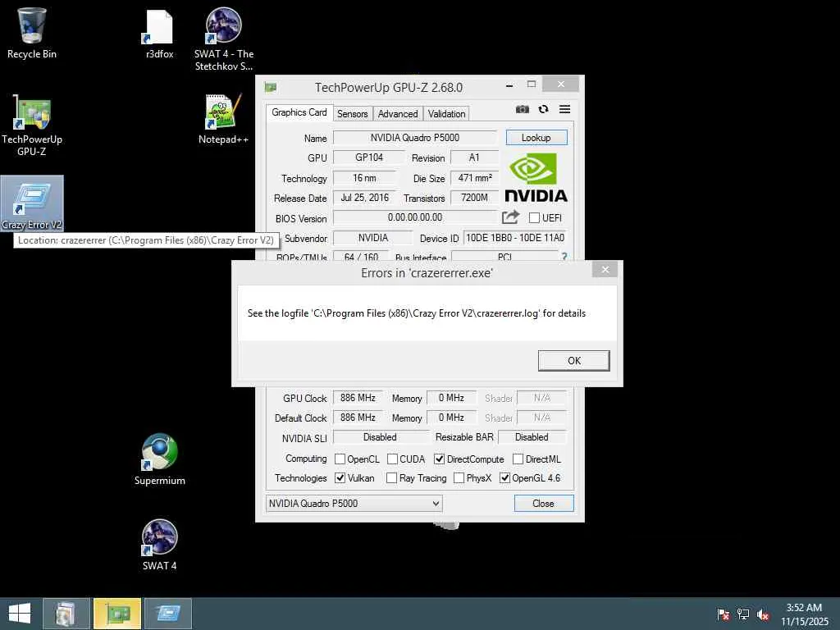
Task: Select SWAT 4 - The Stetchkov Syndicate shortcut
Action: click(223, 39)
